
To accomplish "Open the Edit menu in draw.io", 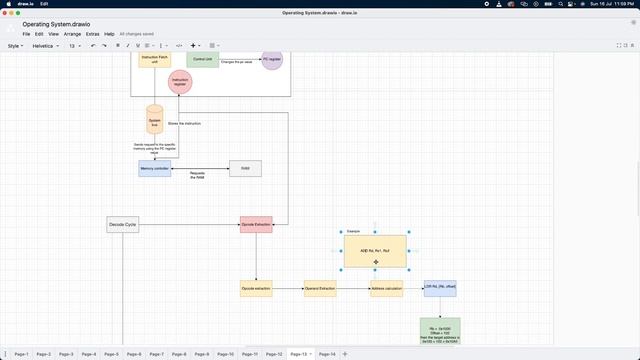I will click(x=39, y=34).
